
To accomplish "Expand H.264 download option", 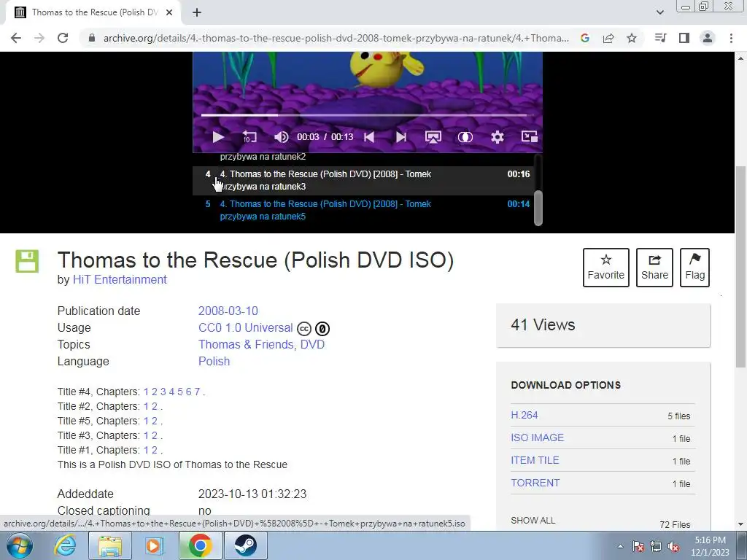I will click(x=524, y=415).
